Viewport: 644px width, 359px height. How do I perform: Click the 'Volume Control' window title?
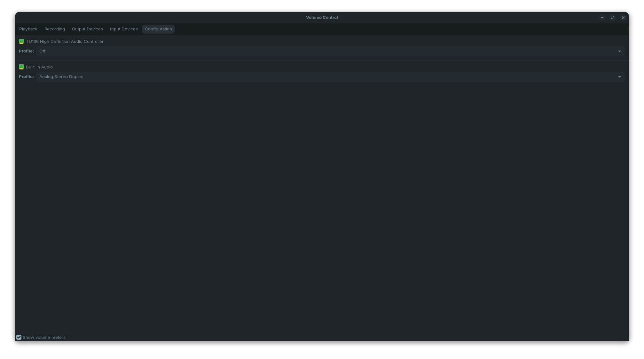point(322,18)
